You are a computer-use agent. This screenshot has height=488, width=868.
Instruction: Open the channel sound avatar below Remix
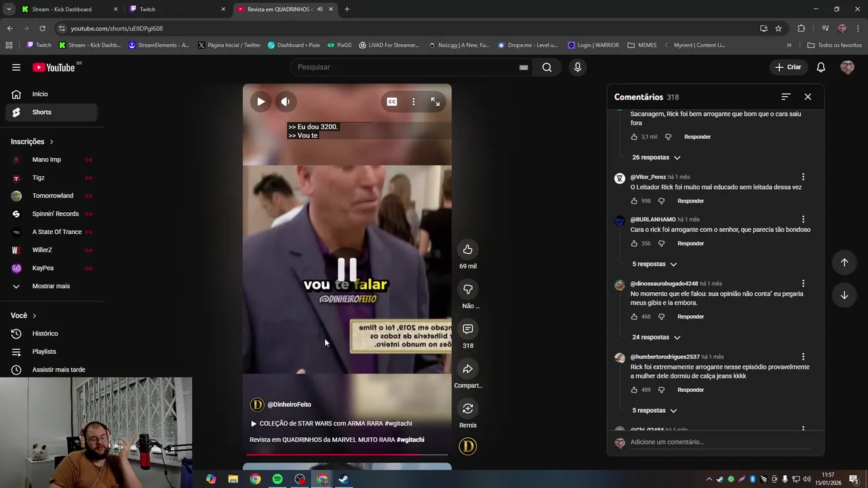468,446
